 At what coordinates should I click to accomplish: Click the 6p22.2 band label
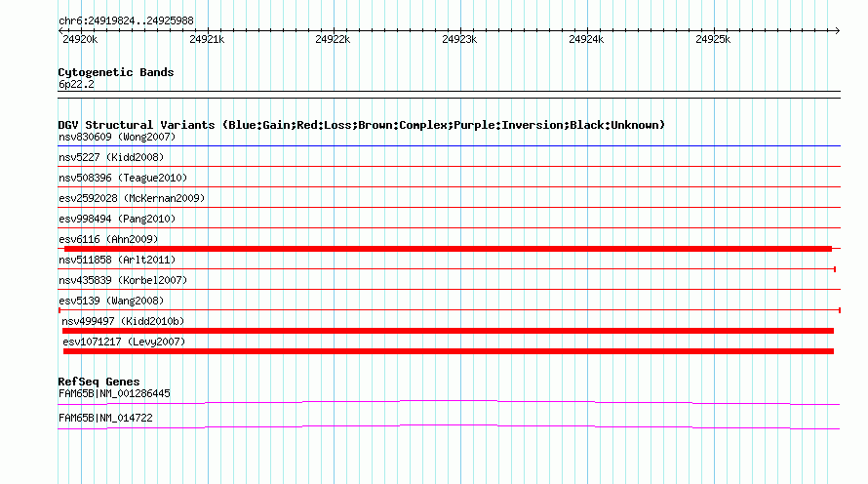click(76, 84)
